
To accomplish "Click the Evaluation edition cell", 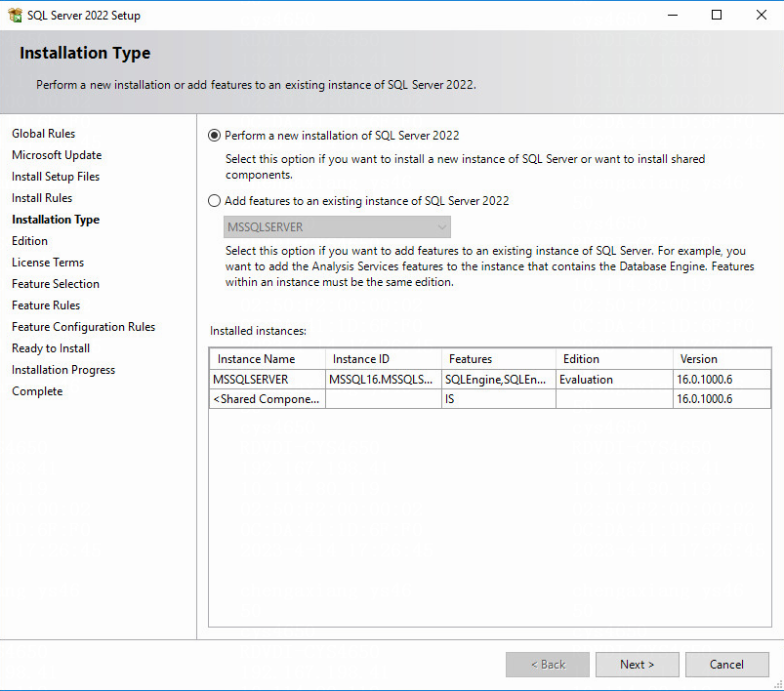I will point(614,380).
